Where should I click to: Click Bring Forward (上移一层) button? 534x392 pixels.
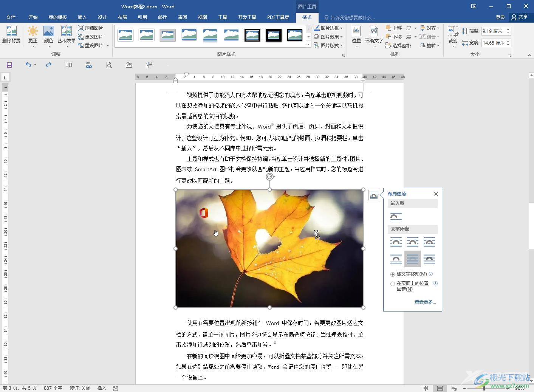coord(398,28)
